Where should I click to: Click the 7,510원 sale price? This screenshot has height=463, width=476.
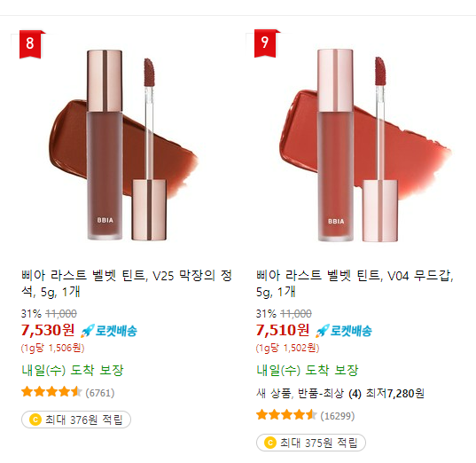(283, 330)
